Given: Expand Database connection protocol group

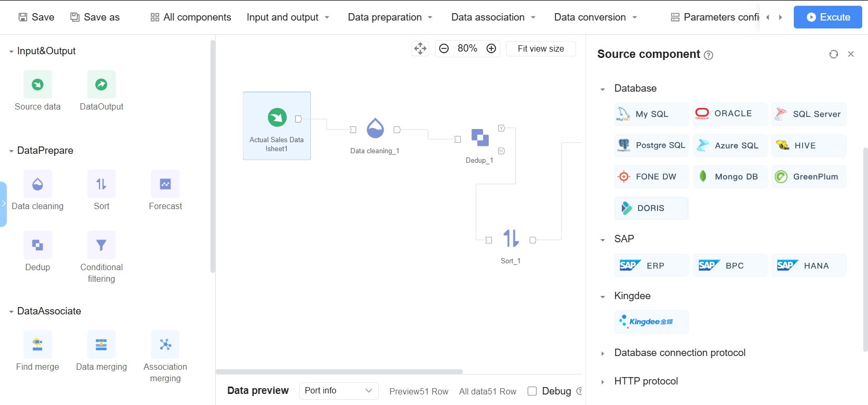Looking at the screenshot, I should (x=603, y=353).
